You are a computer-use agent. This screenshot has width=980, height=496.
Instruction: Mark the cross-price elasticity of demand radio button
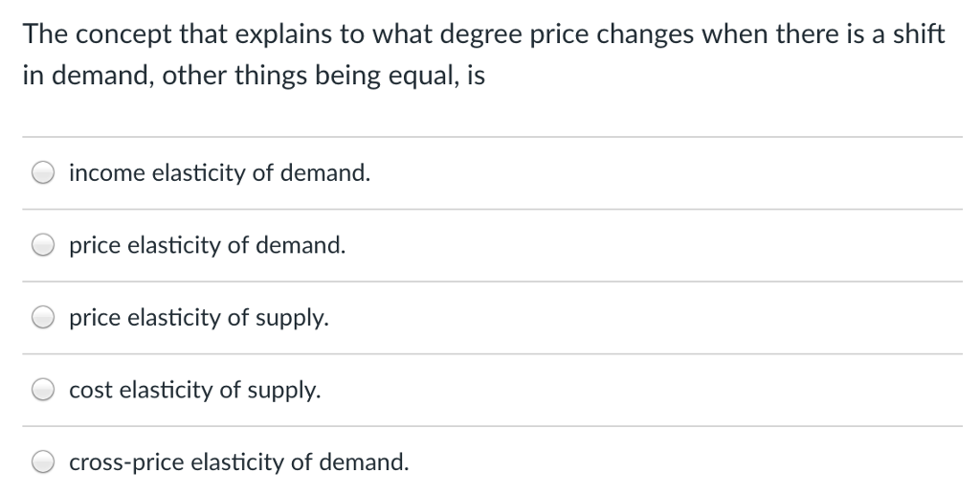click(x=43, y=462)
